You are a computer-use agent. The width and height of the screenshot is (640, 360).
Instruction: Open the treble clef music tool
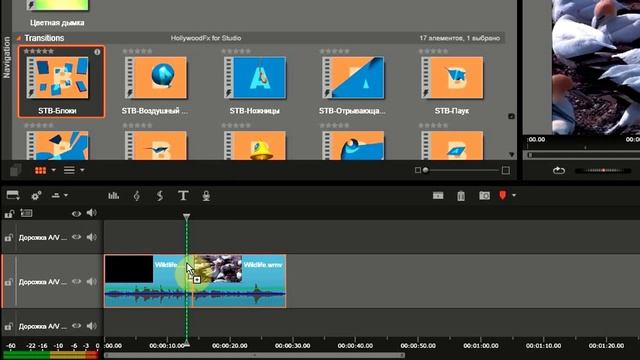[137, 196]
